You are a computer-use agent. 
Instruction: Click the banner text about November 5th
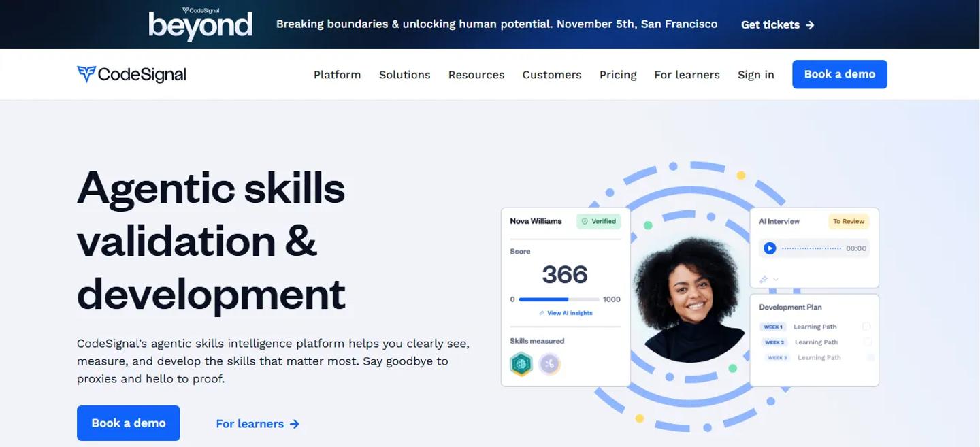click(x=497, y=24)
